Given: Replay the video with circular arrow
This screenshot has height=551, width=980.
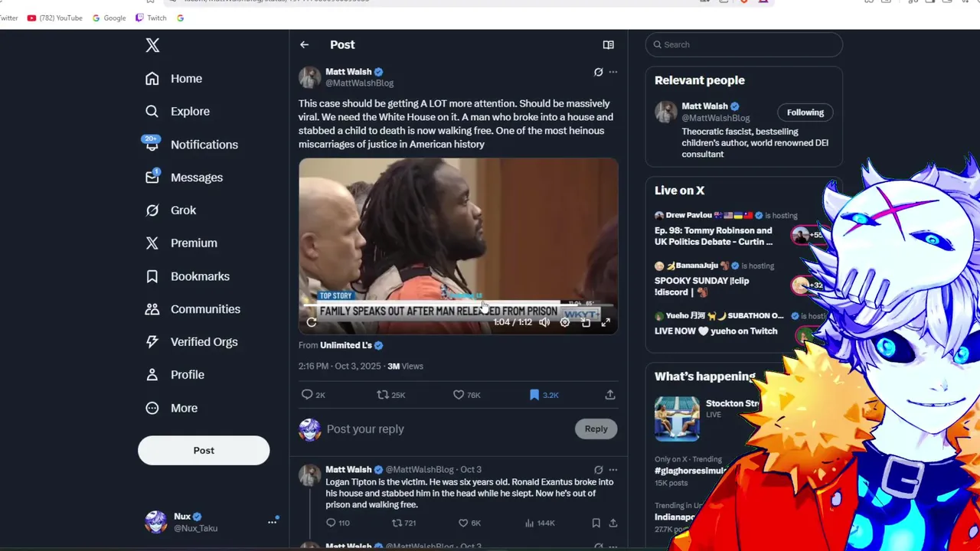Looking at the screenshot, I should (312, 322).
